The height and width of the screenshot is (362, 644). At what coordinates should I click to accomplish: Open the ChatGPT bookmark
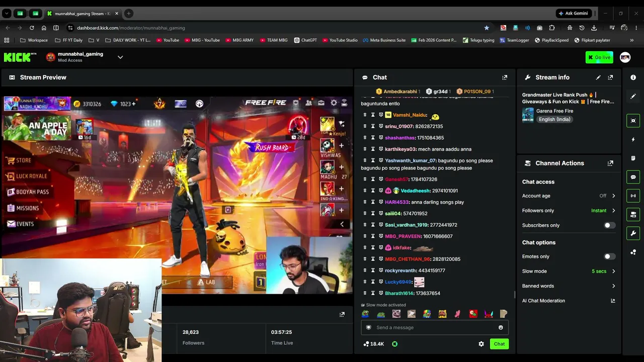[x=305, y=40]
